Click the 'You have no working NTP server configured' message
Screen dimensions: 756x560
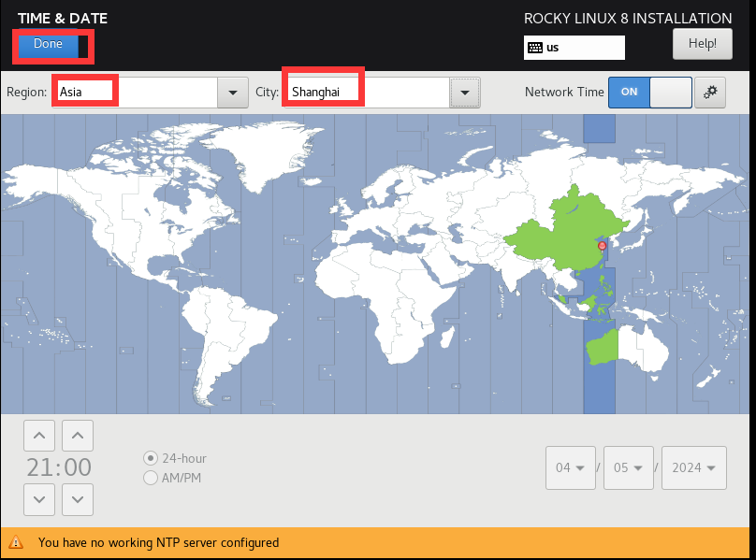pyautogui.click(x=159, y=542)
